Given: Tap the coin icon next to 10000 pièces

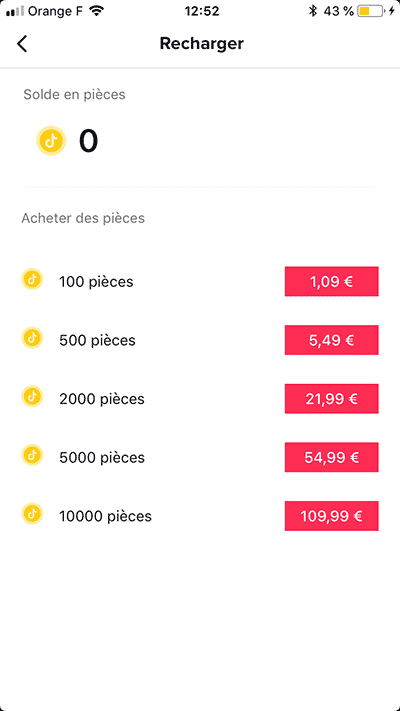Looking at the screenshot, I should (x=32, y=514).
